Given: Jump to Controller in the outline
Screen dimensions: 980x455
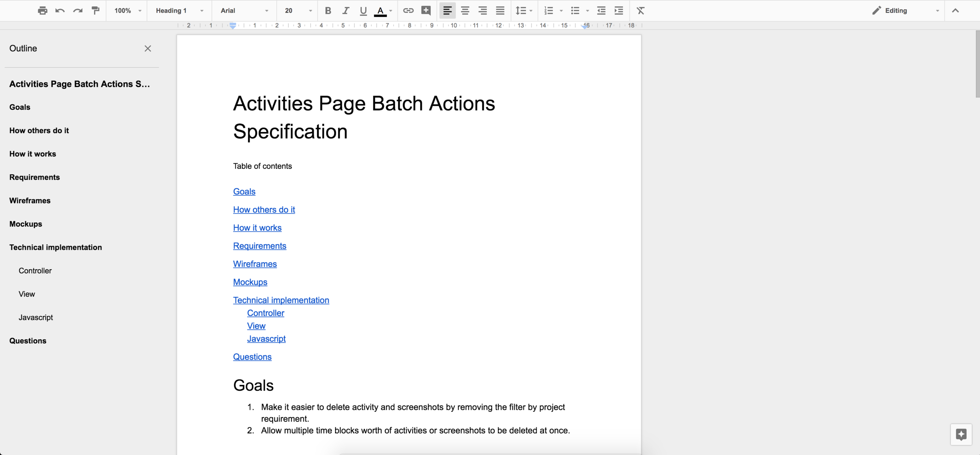Looking at the screenshot, I should (x=35, y=271).
